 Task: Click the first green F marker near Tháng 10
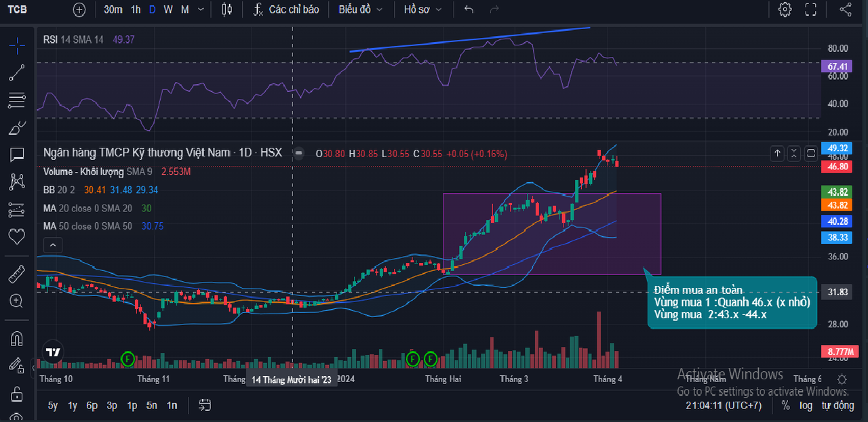pyautogui.click(x=127, y=358)
